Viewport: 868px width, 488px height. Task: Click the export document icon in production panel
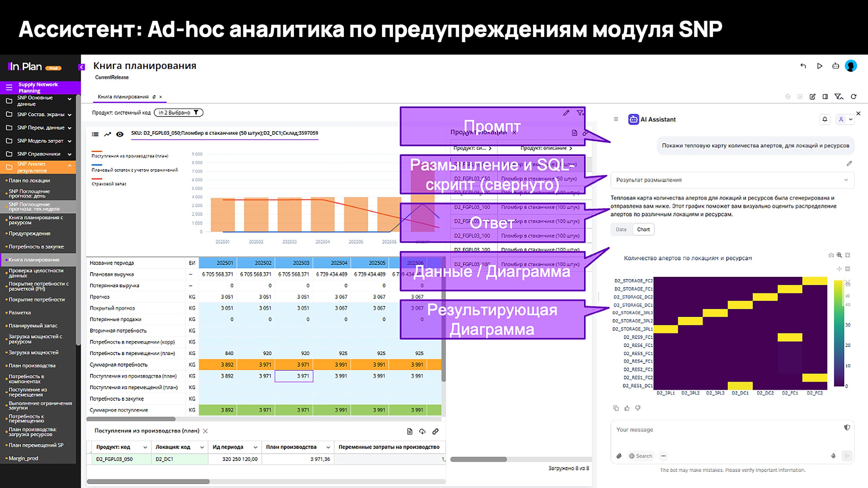coord(410,431)
